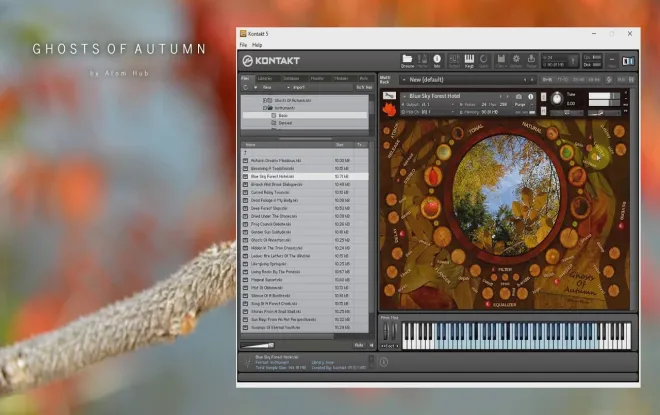
Task: Toggle the REVERB red switch
Action: (x=621, y=226)
